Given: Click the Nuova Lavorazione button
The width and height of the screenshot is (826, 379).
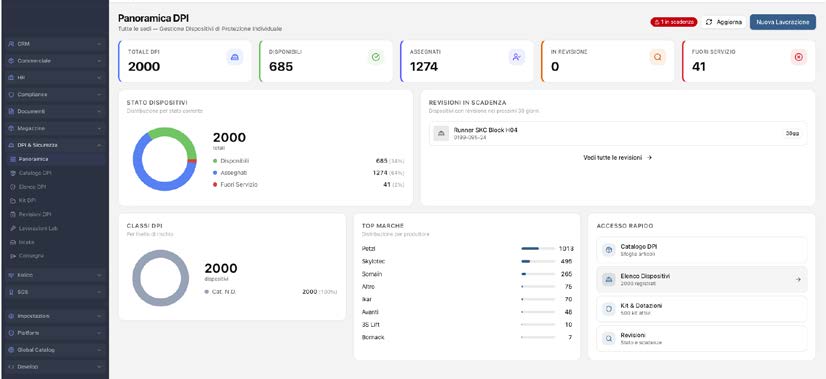Looking at the screenshot, I should click(783, 22).
